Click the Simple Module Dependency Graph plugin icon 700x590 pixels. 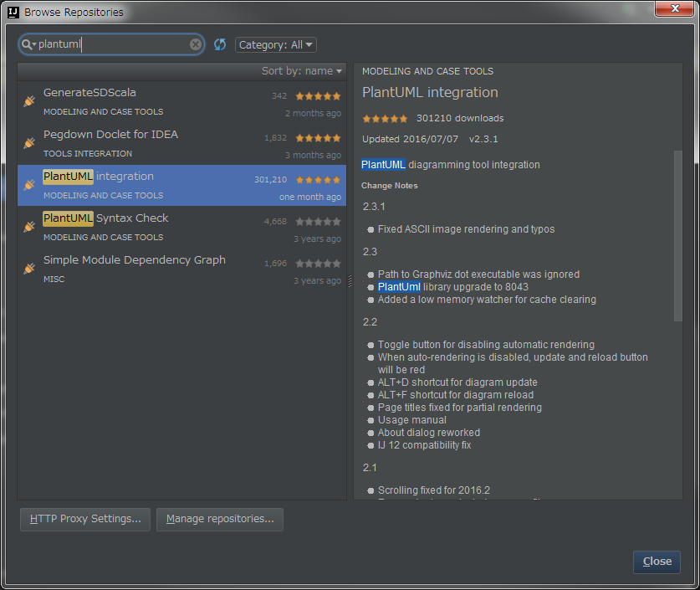(28, 268)
